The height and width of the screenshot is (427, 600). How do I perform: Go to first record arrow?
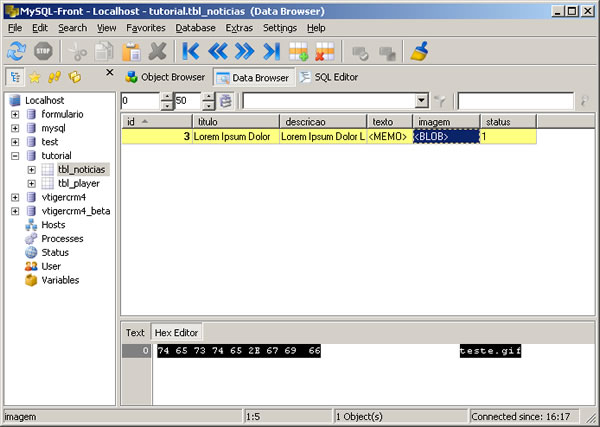(191, 51)
